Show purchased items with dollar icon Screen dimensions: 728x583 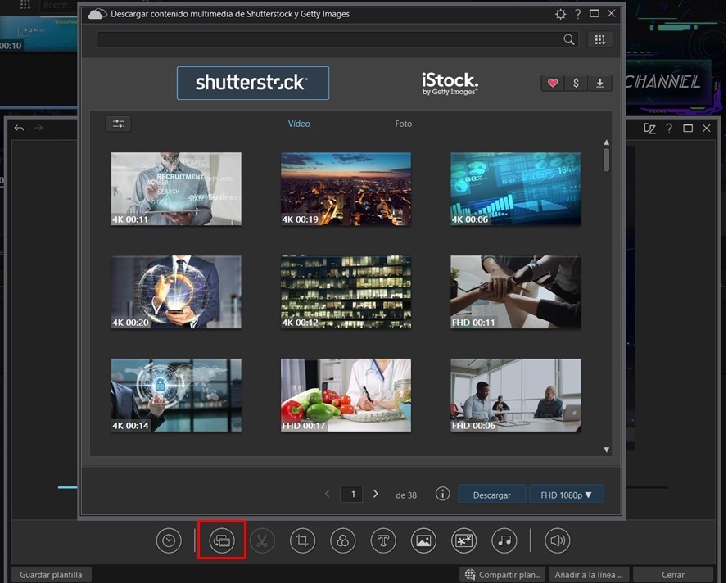tap(576, 83)
